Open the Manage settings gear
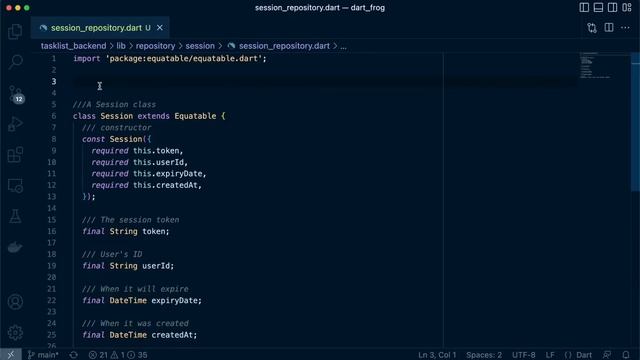Screen dimensions: 640x360 pos(15,332)
